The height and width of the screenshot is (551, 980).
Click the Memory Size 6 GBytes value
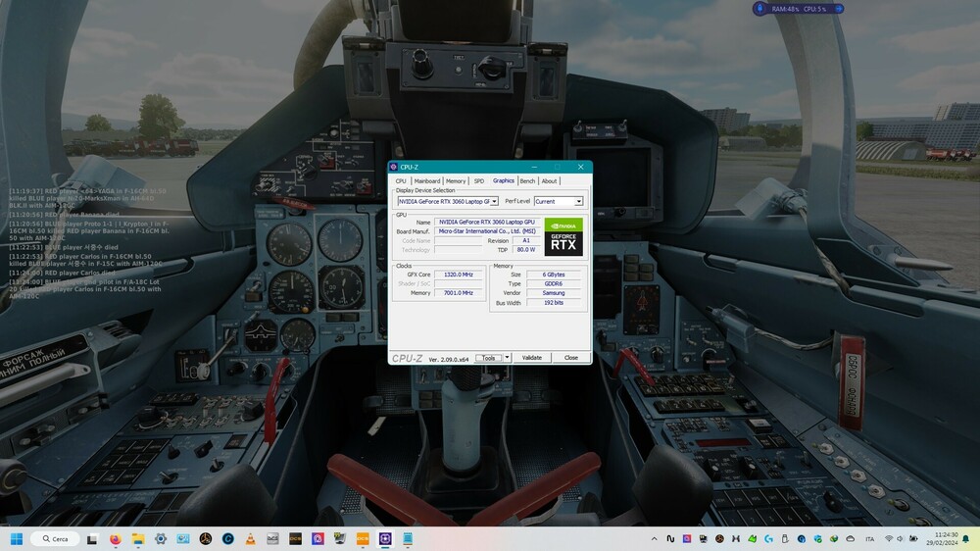pyautogui.click(x=554, y=275)
